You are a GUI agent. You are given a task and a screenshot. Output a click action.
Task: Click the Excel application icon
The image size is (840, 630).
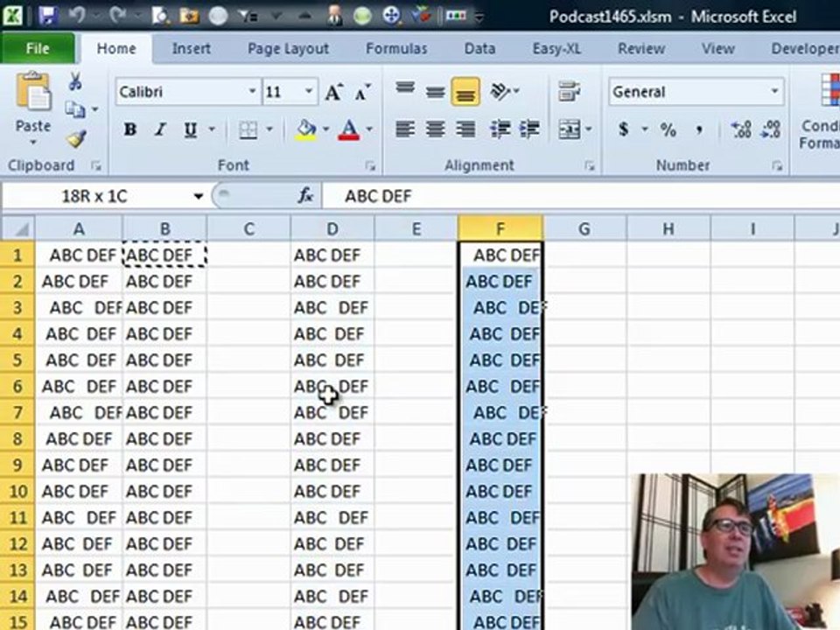(13, 15)
